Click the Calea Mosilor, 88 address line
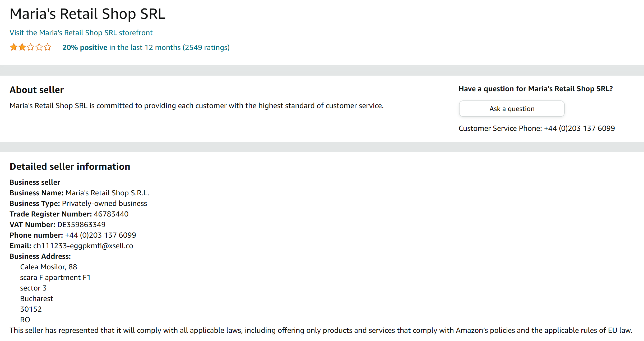644x341 pixels. (48, 267)
